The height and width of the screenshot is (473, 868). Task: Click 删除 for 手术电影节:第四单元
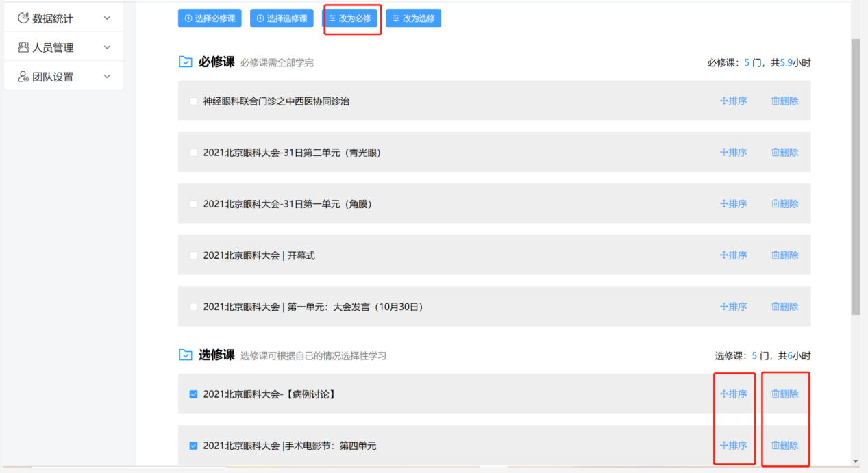coord(785,446)
